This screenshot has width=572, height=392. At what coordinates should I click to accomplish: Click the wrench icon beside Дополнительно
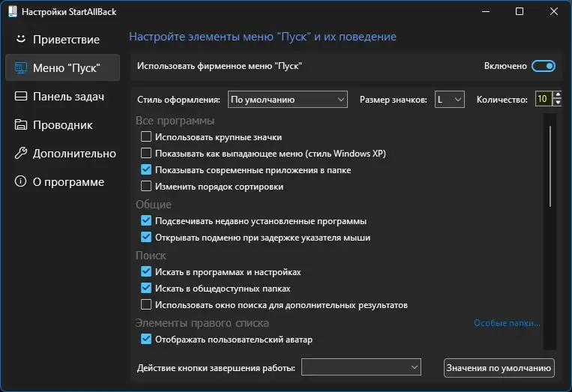pos(21,153)
